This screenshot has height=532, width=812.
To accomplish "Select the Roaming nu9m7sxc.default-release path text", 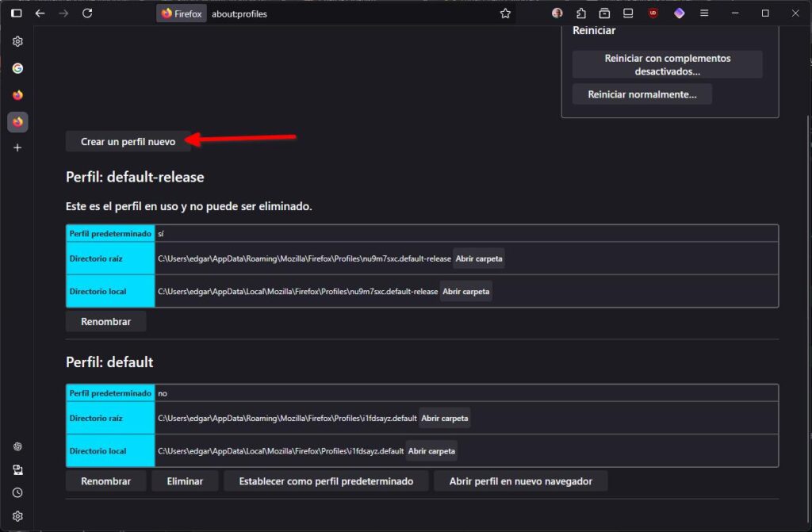I will pyautogui.click(x=304, y=258).
